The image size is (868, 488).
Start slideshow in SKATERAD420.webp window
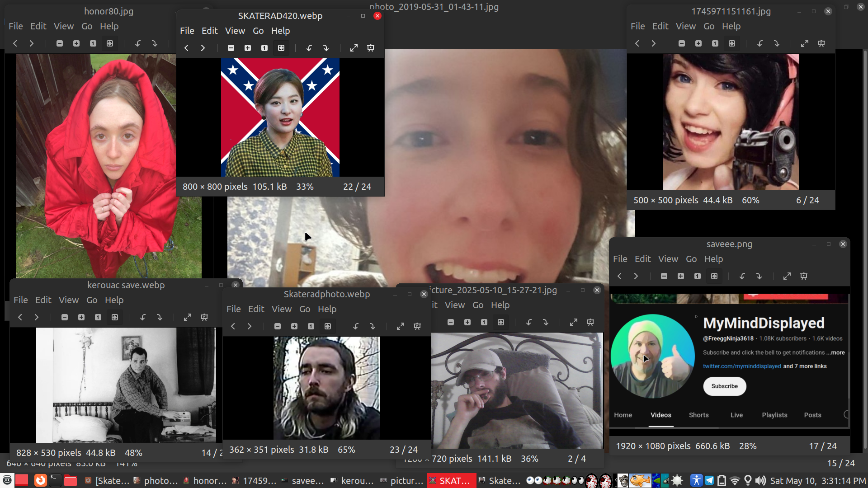[x=371, y=48]
